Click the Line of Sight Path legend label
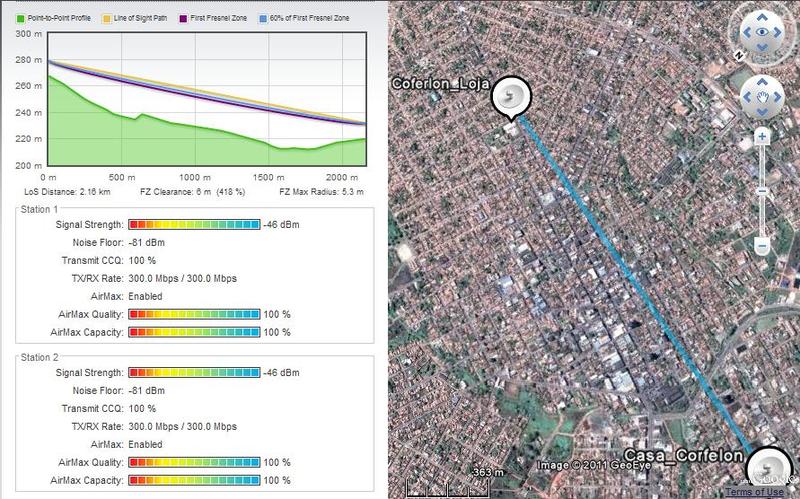 [x=140, y=18]
